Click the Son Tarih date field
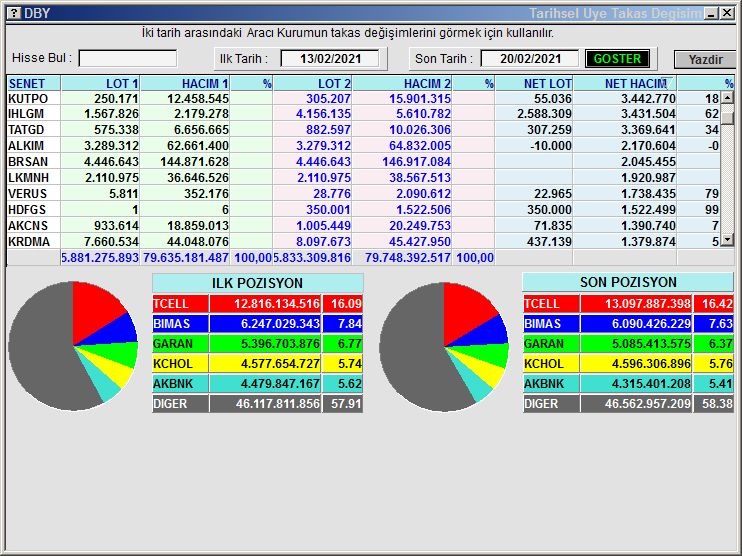Screen dimensions: 742x556 (x=529, y=59)
